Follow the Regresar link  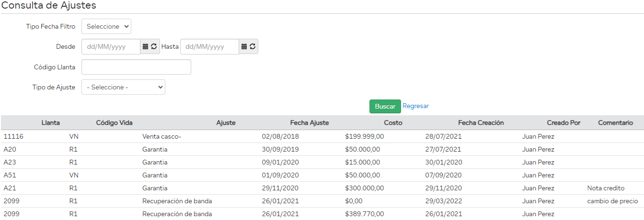[x=415, y=106]
